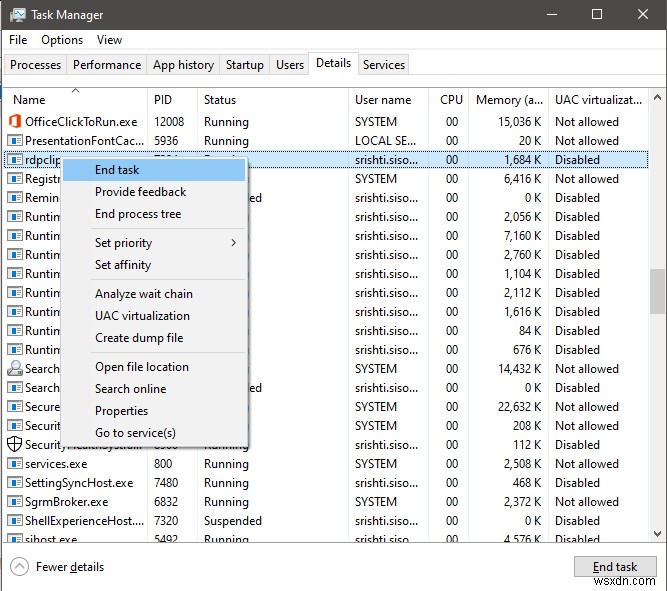Choose Open file location menu entry

pos(141,367)
